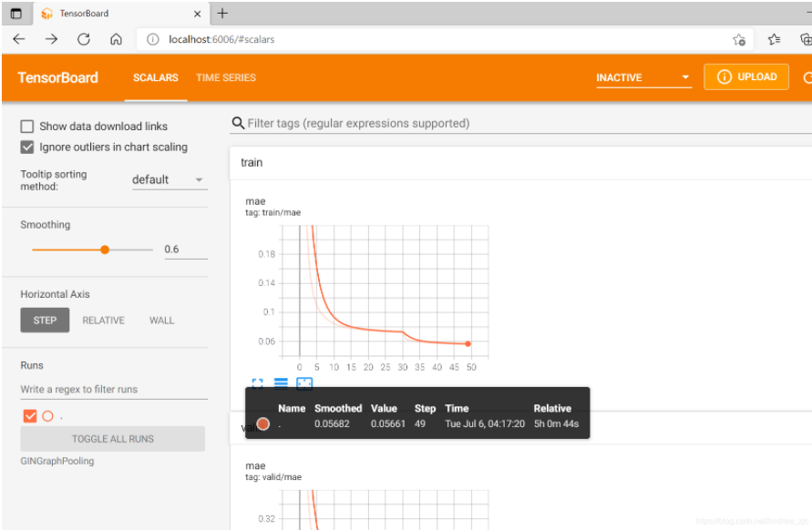Click the UPLOAD button
812x530 pixels.
click(x=746, y=77)
